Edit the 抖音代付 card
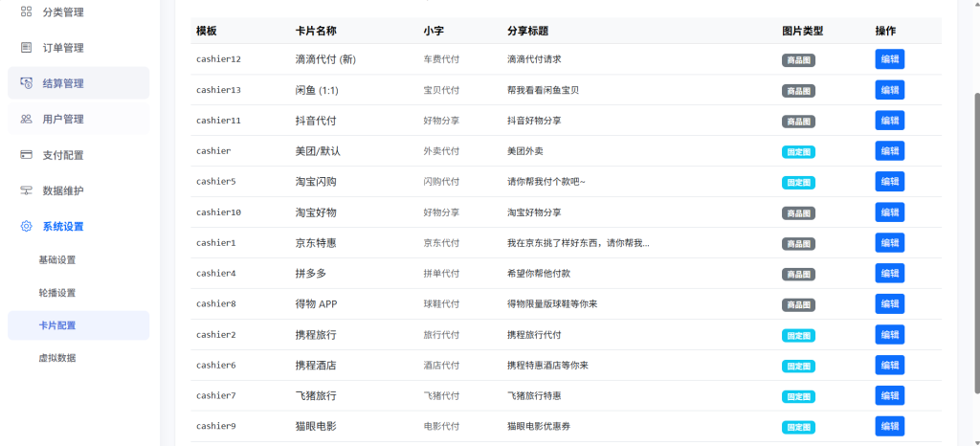Viewport: 980px width, 446px height. click(x=889, y=120)
